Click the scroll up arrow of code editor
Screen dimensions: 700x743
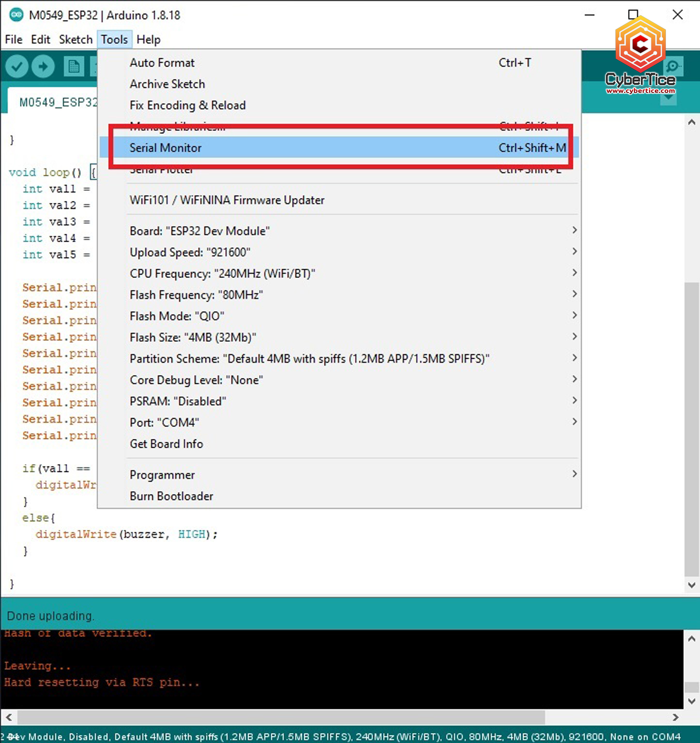tap(692, 123)
